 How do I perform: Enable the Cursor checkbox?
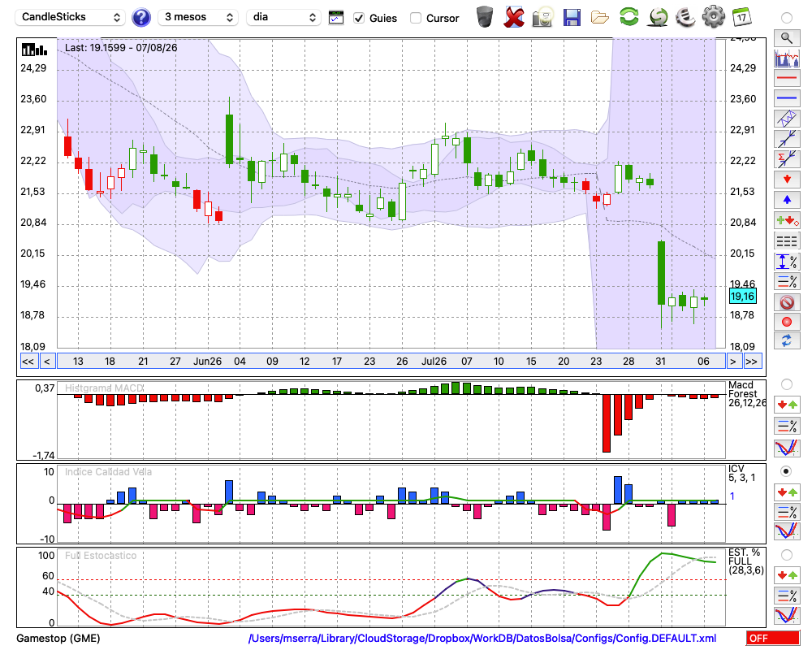415,18
